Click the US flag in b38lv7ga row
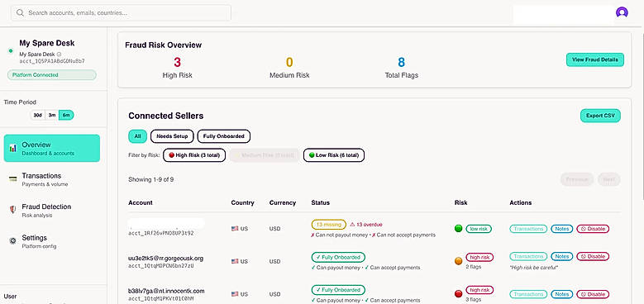 [235, 294]
